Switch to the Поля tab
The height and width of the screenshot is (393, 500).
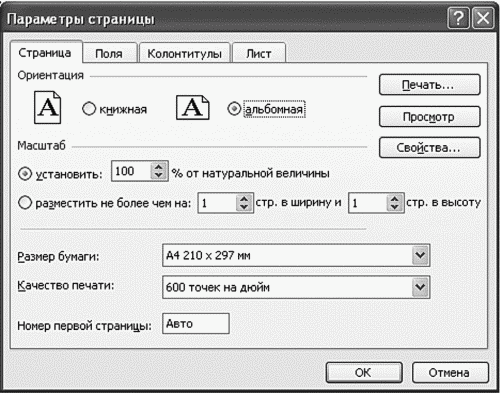point(109,53)
